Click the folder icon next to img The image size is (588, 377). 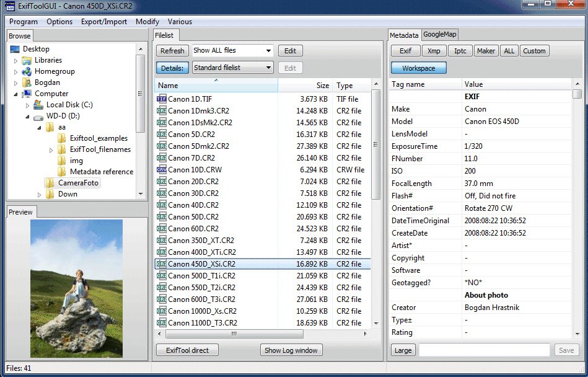pyautogui.click(x=62, y=160)
